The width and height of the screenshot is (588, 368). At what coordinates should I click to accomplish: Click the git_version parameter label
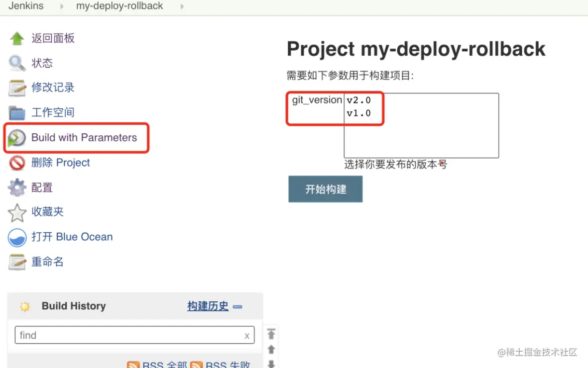click(x=317, y=100)
